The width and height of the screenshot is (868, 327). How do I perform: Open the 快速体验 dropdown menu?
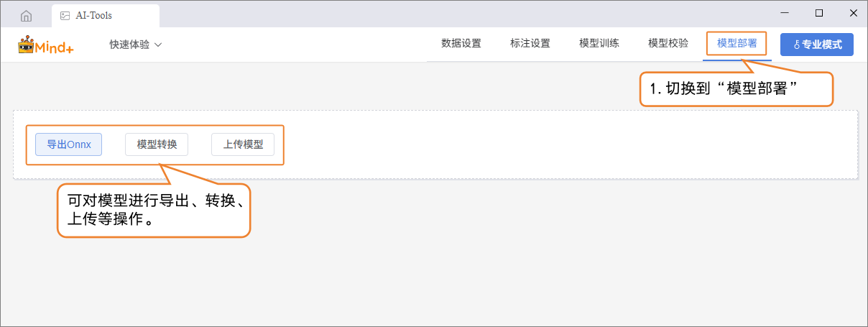(x=135, y=45)
